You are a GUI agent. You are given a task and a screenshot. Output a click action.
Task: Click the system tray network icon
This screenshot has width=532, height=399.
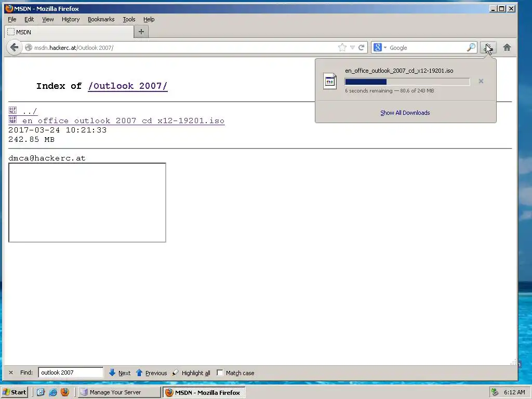coord(495,392)
